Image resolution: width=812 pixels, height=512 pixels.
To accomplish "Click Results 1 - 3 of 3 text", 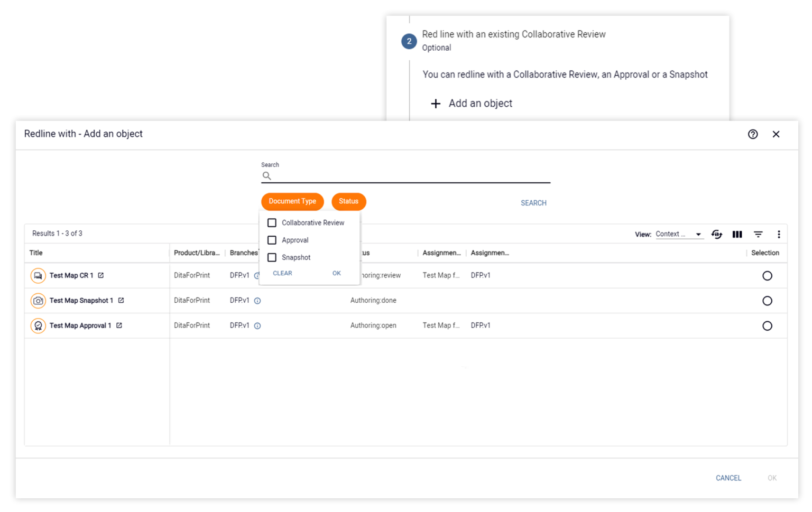I will pos(57,234).
